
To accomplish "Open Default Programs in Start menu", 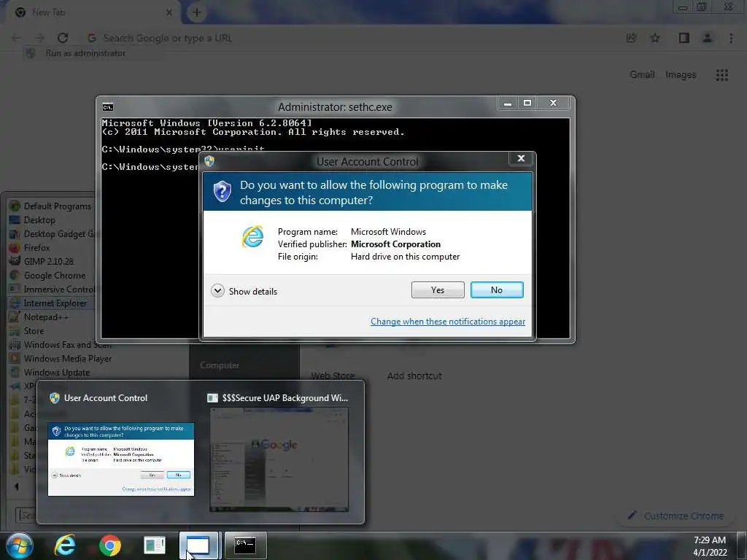I will (52, 206).
